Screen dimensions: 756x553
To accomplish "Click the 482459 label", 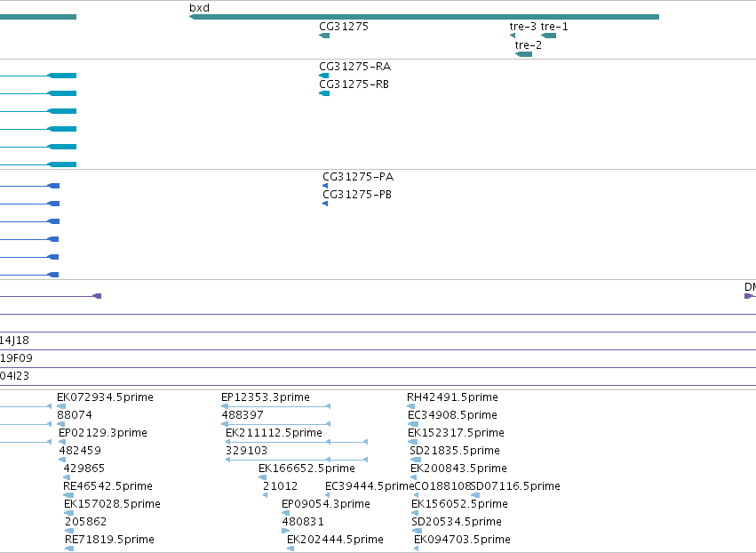I will click(80, 451).
